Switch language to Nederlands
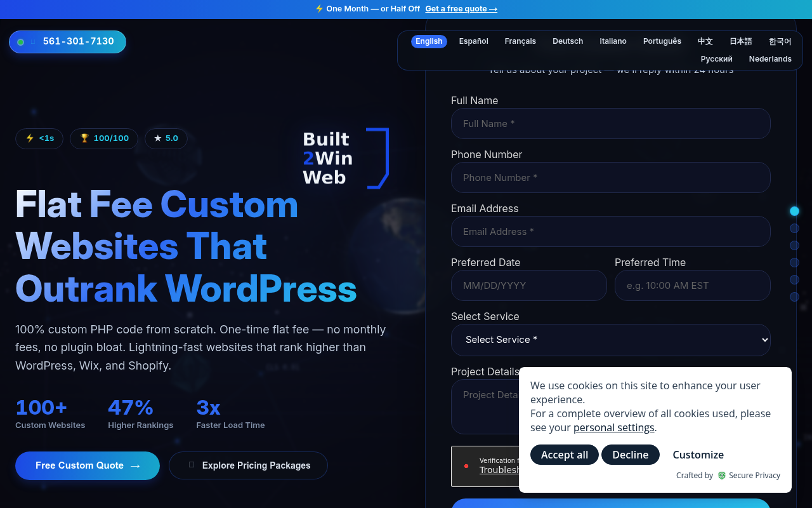 point(770,59)
